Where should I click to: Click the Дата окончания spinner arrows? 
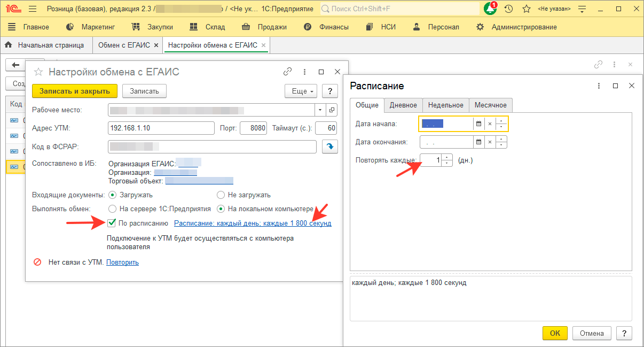(x=501, y=142)
